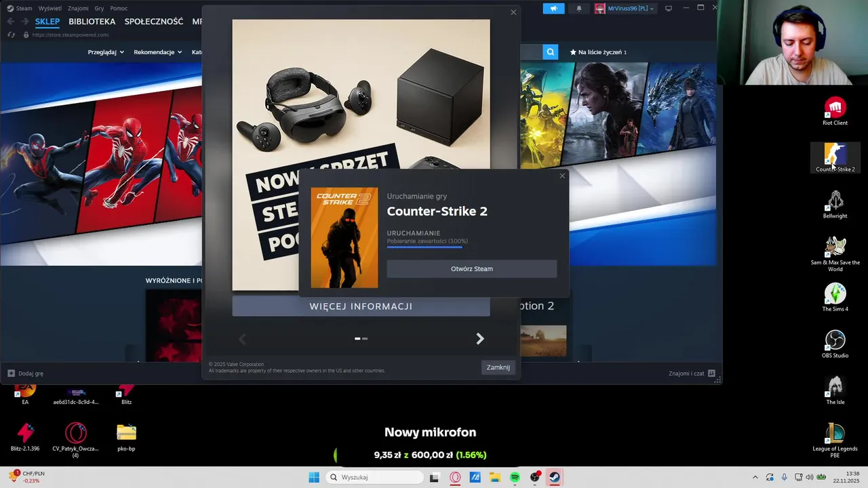Viewport: 868px width, 488px height.
Task: Click the Steam search magnifier button
Action: tap(551, 52)
